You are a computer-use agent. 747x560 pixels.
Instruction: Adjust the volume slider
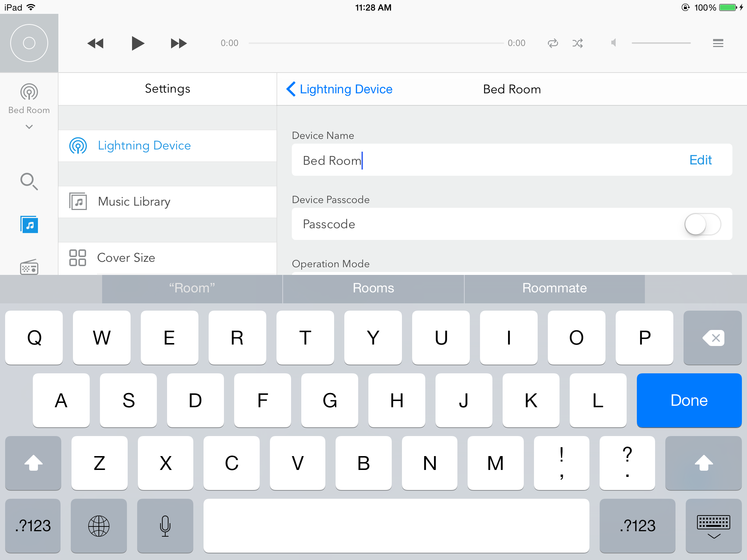click(x=661, y=43)
